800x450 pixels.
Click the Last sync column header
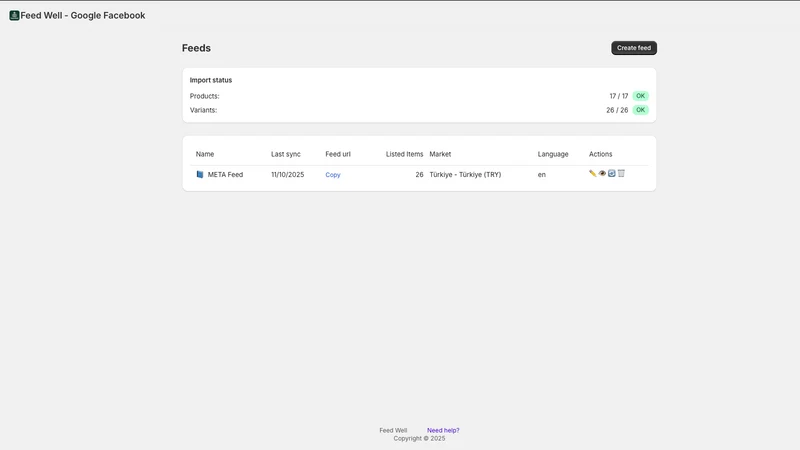click(286, 154)
